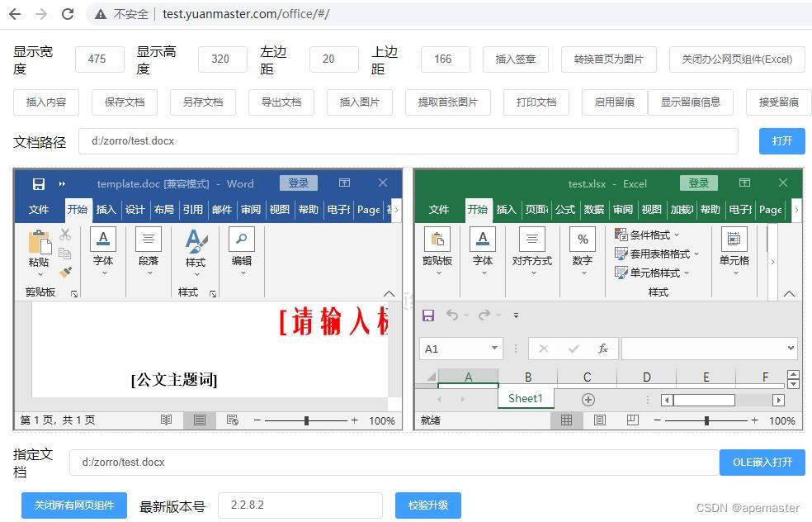Image resolution: width=812 pixels, height=522 pixels.
Task: Select the Sheet1 worksheet tab
Action: [x=526, y=398]
